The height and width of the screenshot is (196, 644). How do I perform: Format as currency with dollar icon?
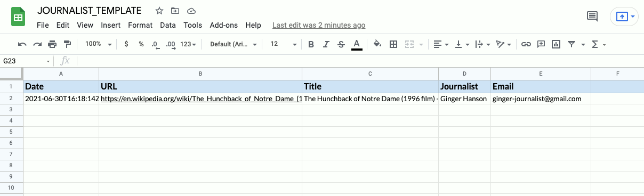pos(126,44)
